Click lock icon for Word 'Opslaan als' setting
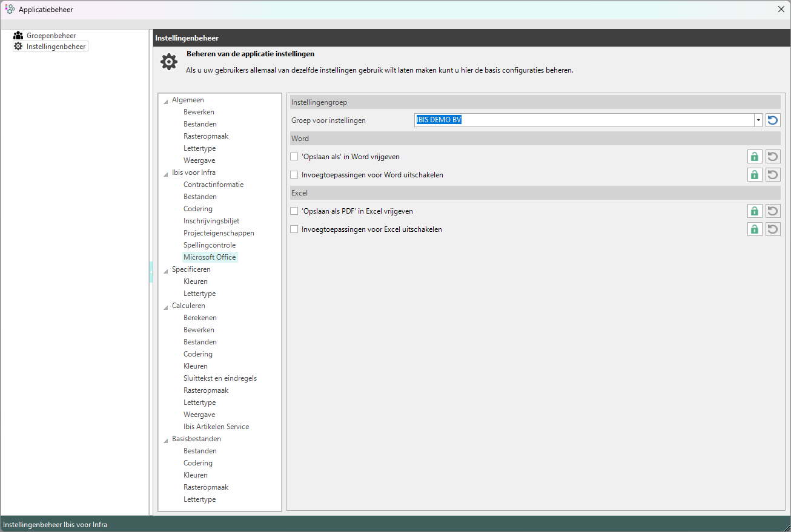791x532 pixels. [x=754, y=157]
